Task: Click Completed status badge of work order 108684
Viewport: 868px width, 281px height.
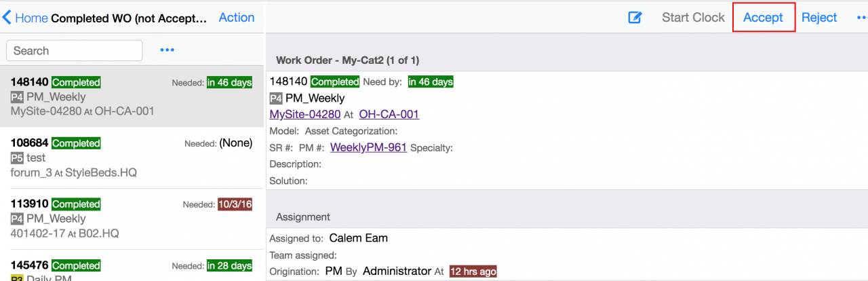Action: (x=76, y=143)
